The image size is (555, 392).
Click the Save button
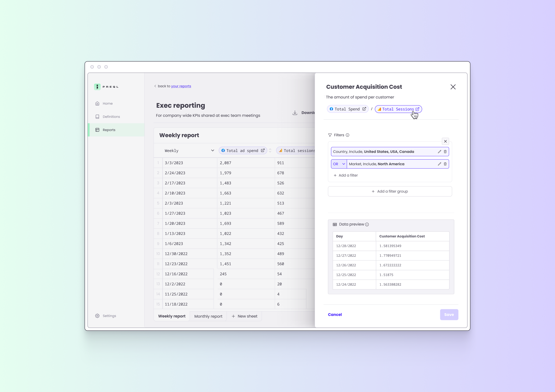pyautogui.click(x=449, y=315)
